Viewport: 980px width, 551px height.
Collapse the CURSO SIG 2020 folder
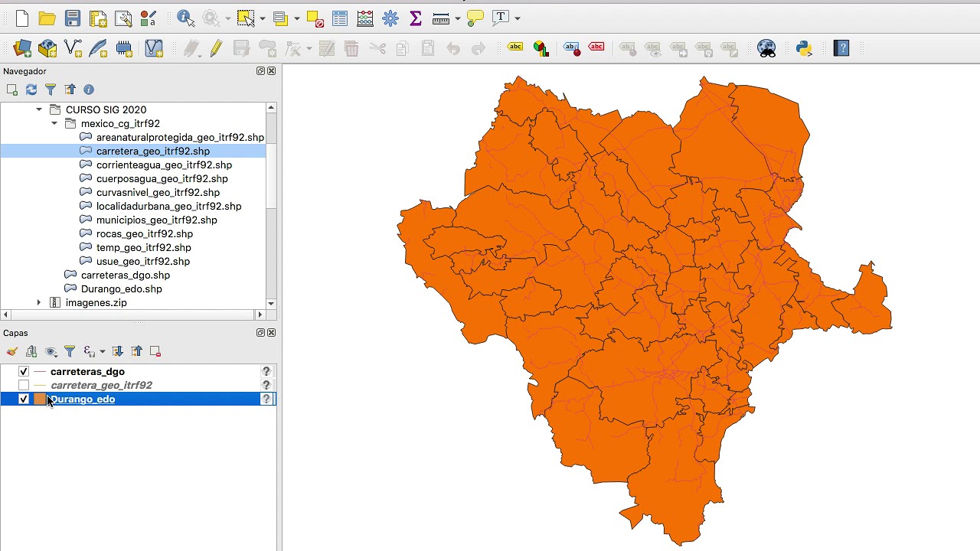tap(39, 109)
